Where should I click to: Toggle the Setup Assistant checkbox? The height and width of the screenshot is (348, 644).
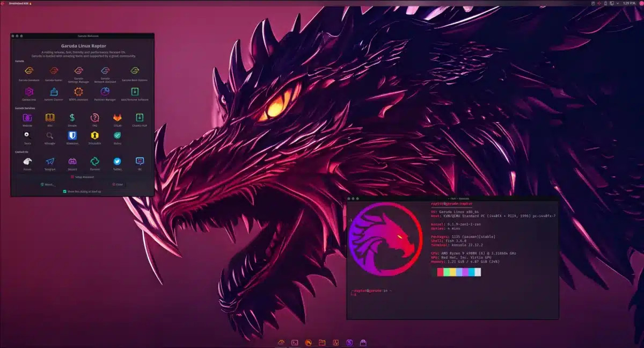73,176
